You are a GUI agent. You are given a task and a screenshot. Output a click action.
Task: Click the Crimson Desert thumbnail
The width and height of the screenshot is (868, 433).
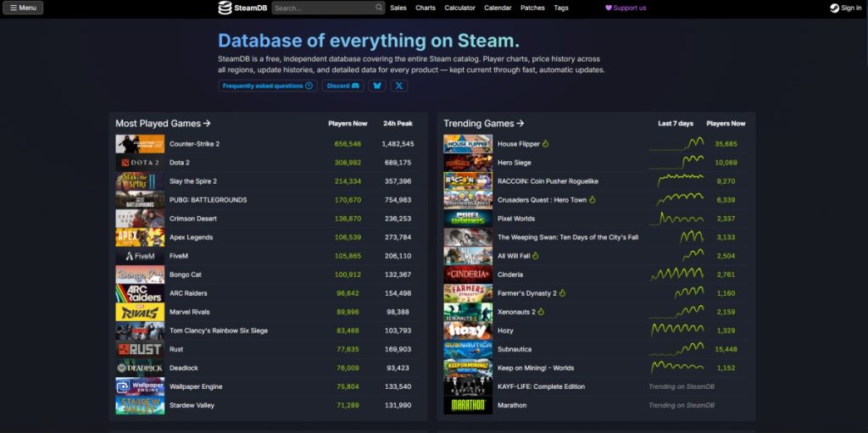(140, 219)
